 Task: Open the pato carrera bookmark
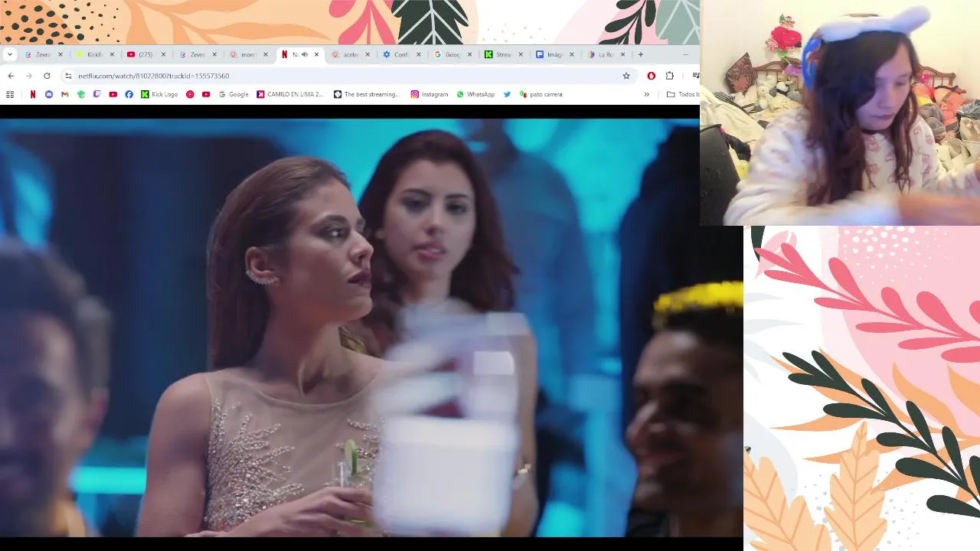[541, 94]
